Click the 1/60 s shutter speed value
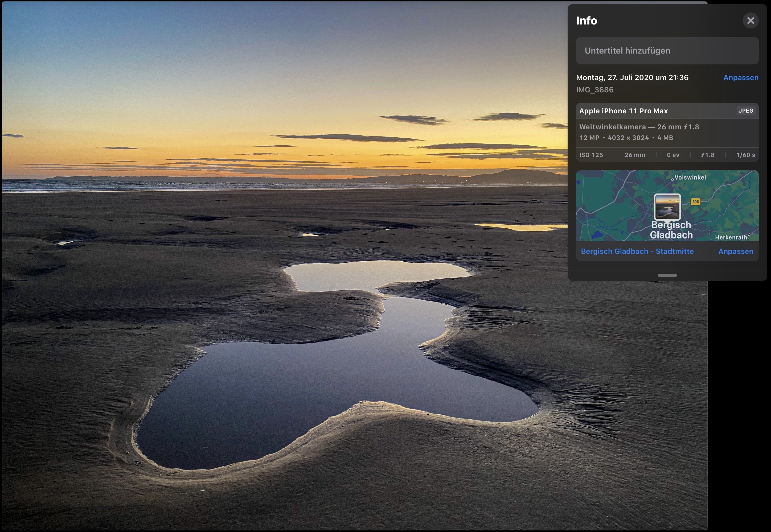Screen dimensions: 771x532 [745, 155]
